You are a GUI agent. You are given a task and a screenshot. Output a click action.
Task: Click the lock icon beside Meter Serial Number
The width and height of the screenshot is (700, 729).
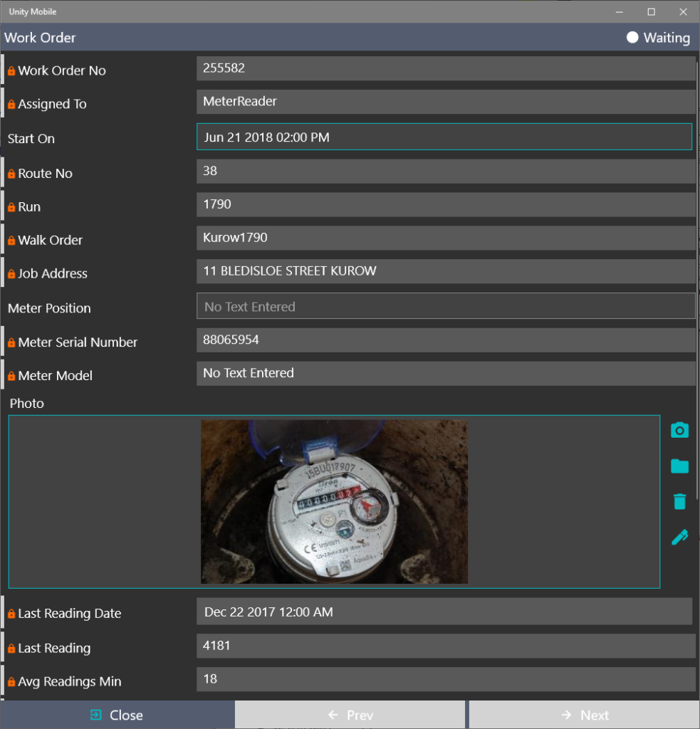point(11,343)
